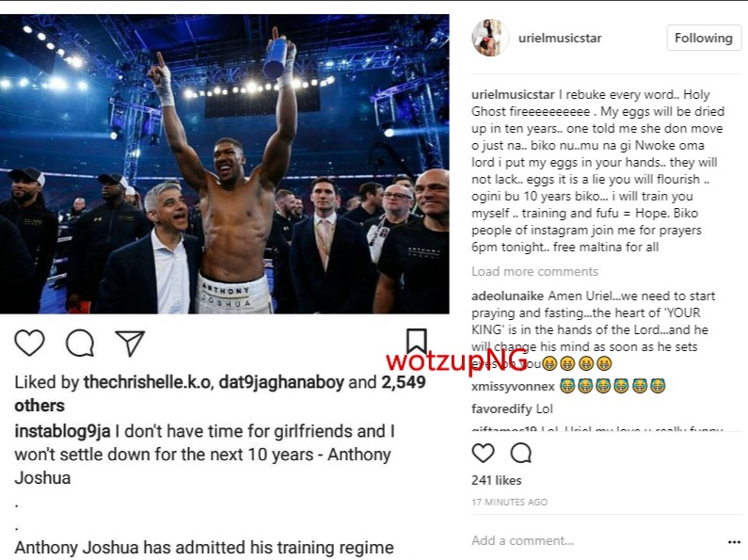Visit dat9jaghanaboy profile from likes
748x560 pixels.
coord(281,382)
